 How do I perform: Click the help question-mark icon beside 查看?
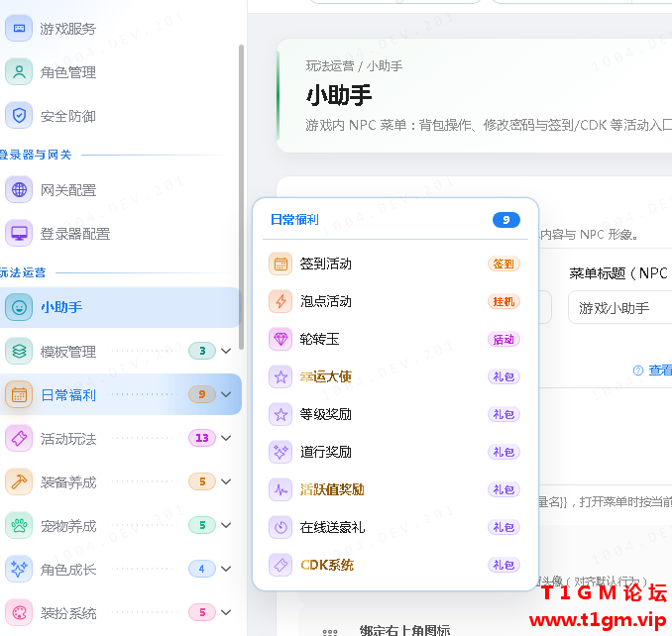pos(638,371)
